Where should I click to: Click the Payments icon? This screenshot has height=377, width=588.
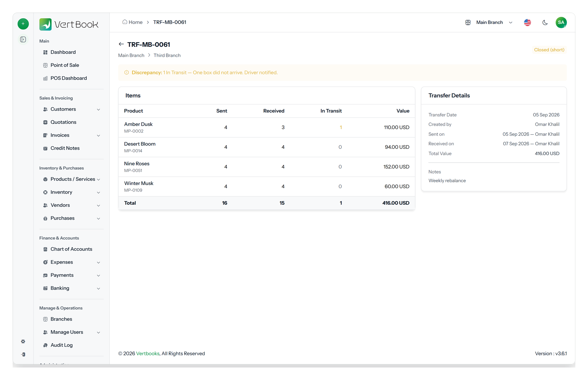tap(45, 275)
